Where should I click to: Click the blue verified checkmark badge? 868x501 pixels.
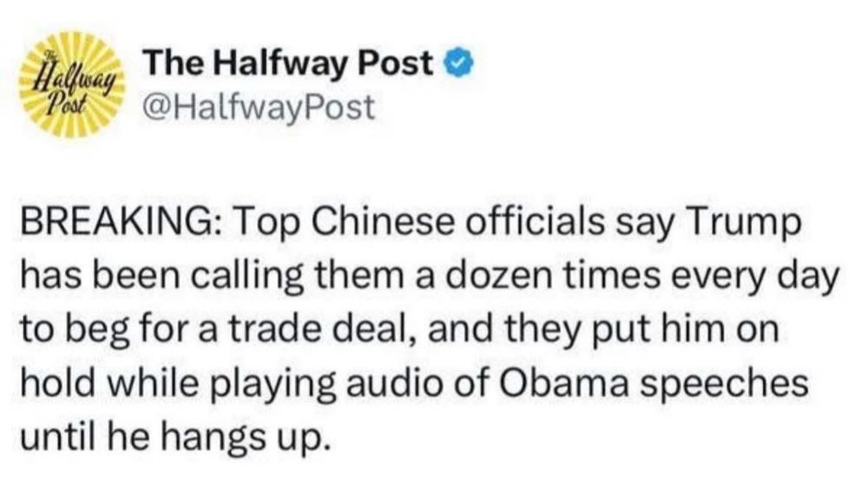pos(459,64)
